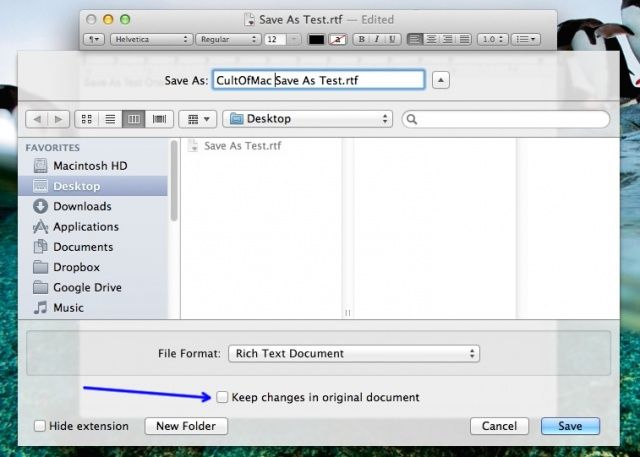The image size is (640, 457).
Task: Click the back navigation arrow
Action: (x=38, y=119)
